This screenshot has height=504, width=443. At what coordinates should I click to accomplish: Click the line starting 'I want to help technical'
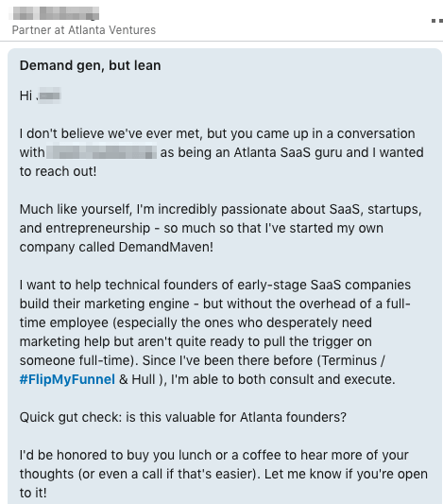click(215, 285)
